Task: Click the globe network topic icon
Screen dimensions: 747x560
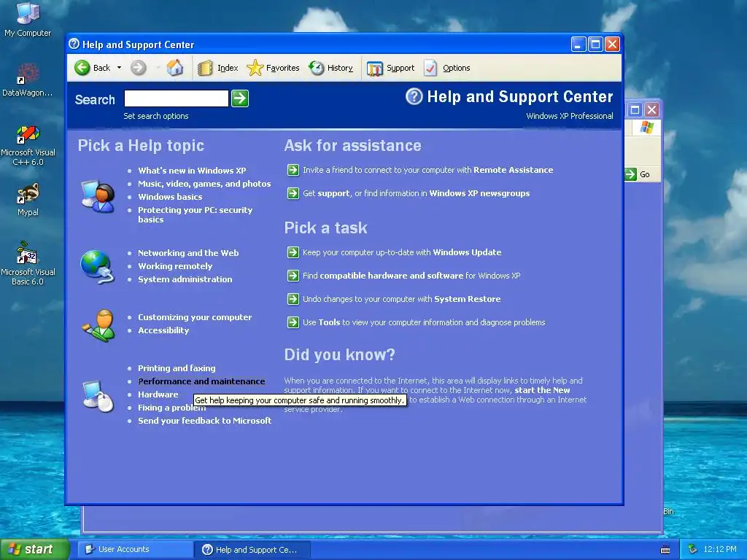Action: 98,266
